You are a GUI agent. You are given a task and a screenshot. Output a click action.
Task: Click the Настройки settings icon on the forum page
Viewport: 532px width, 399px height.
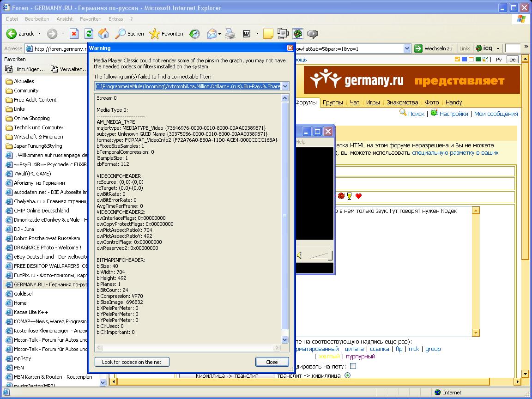pos(434,113)
